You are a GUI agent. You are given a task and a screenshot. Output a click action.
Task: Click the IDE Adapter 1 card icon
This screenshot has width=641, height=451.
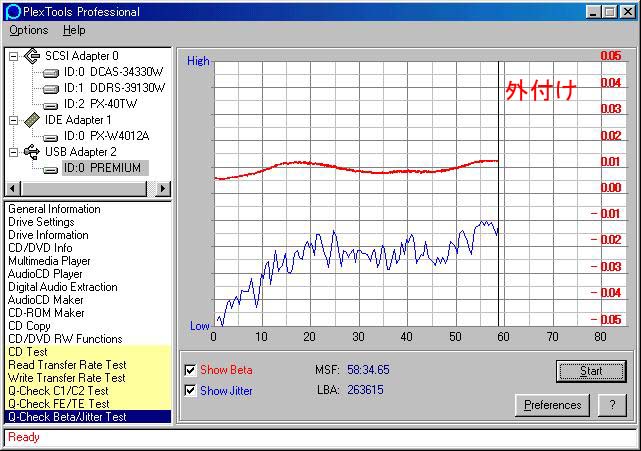pyautogui.click(x=32, y=120)
